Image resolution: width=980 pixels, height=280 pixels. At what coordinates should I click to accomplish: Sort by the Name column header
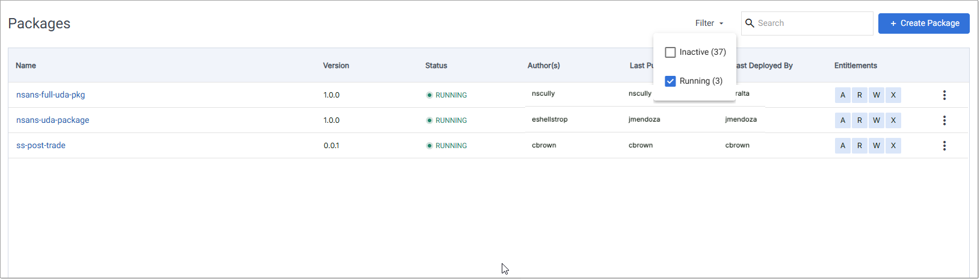click(26, 66)
